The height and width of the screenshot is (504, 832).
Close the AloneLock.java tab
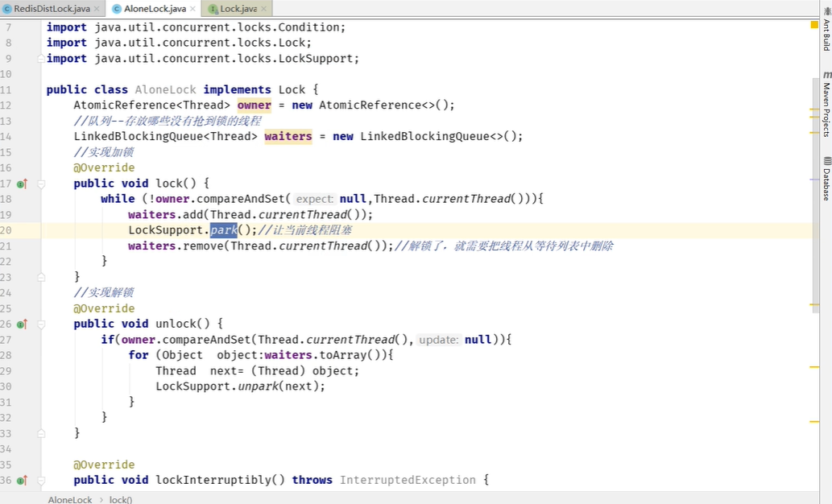click(x=192, y=9)
